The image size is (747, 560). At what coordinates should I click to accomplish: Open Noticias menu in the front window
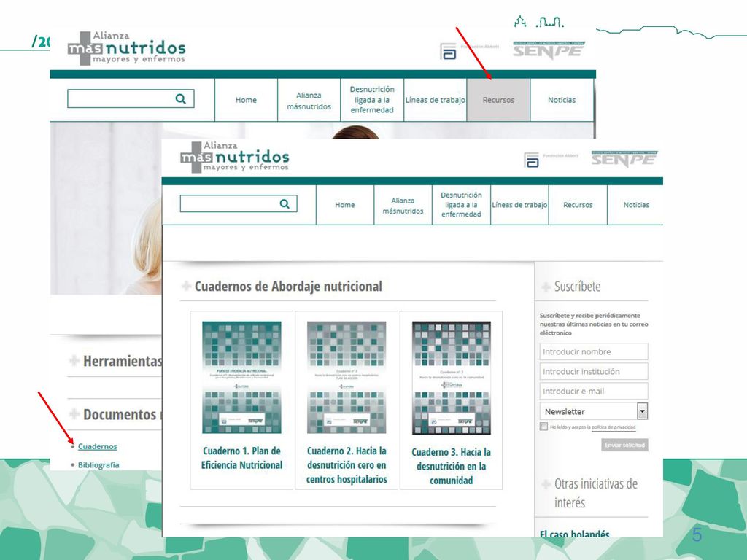coord(636,205)
